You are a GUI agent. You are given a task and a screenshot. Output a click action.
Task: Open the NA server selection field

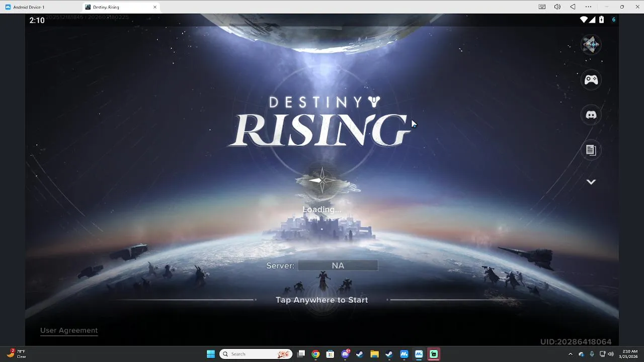338,265
